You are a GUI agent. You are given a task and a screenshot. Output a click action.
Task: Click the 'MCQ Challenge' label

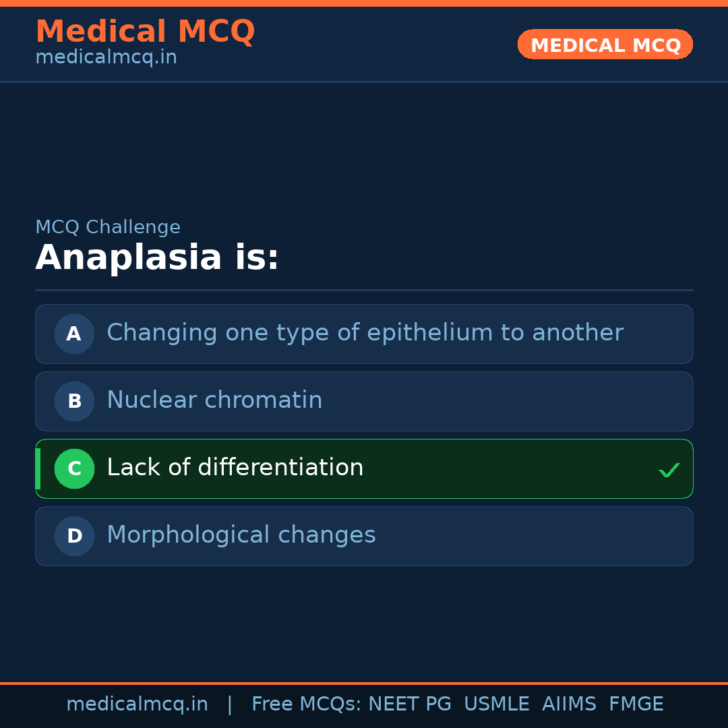108,227
